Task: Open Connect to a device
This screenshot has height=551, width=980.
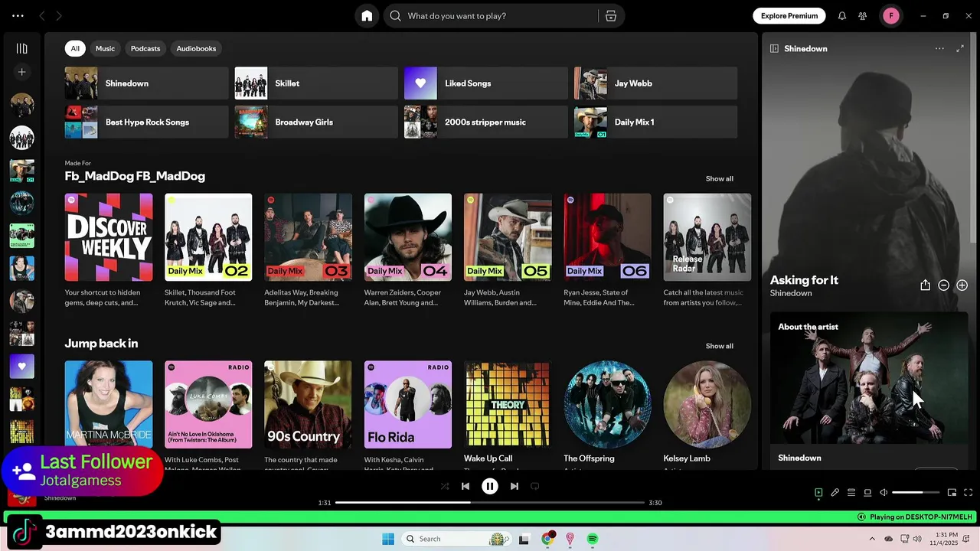Action: 867,493
